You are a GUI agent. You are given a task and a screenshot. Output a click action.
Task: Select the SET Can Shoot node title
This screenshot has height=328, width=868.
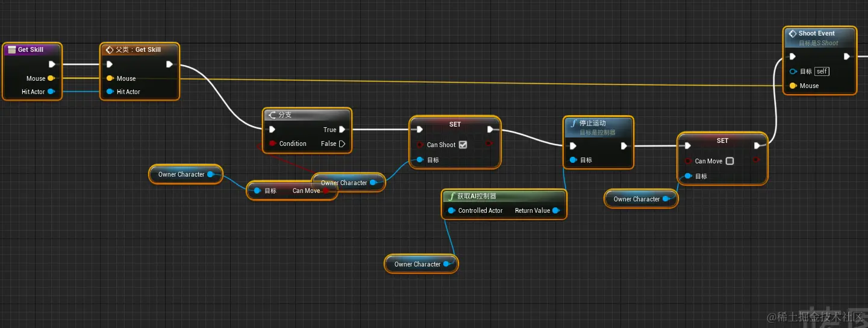pos(455,124)
